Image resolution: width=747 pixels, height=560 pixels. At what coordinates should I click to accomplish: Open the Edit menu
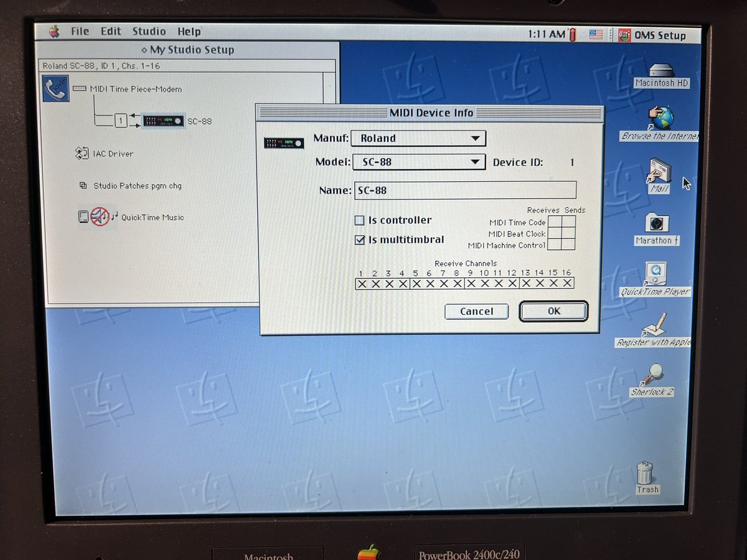111,31
